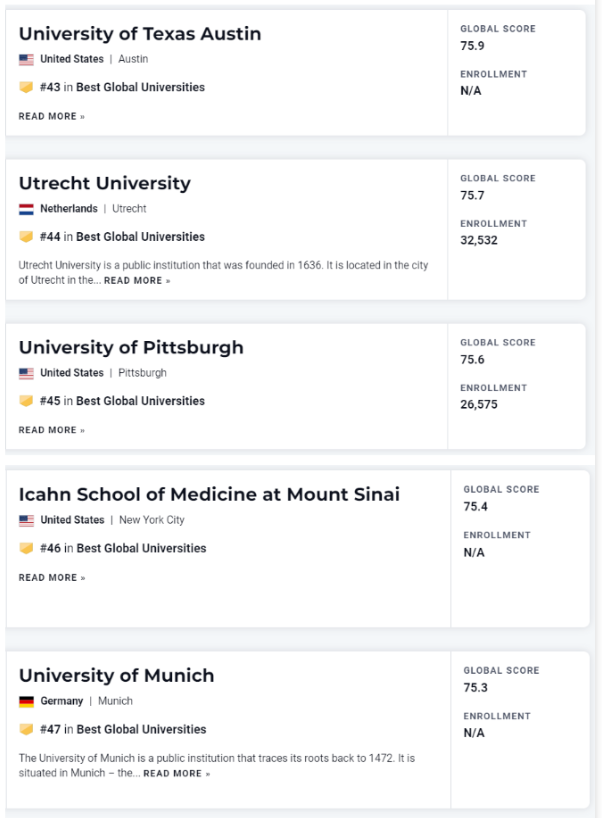Screen dimensions: 602x818
Task: Click the flag beside University of Pittsburgh
Action: click(26, 374)
